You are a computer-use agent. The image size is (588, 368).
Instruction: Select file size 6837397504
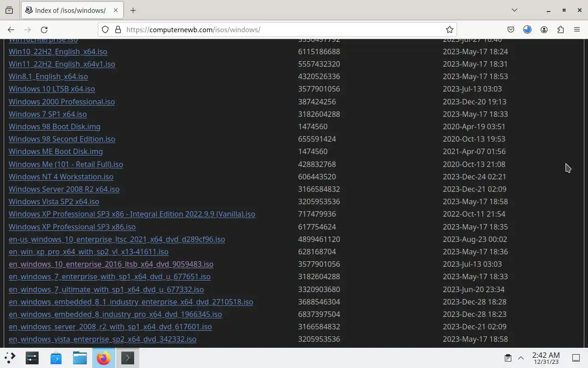(x=319, y=314)
